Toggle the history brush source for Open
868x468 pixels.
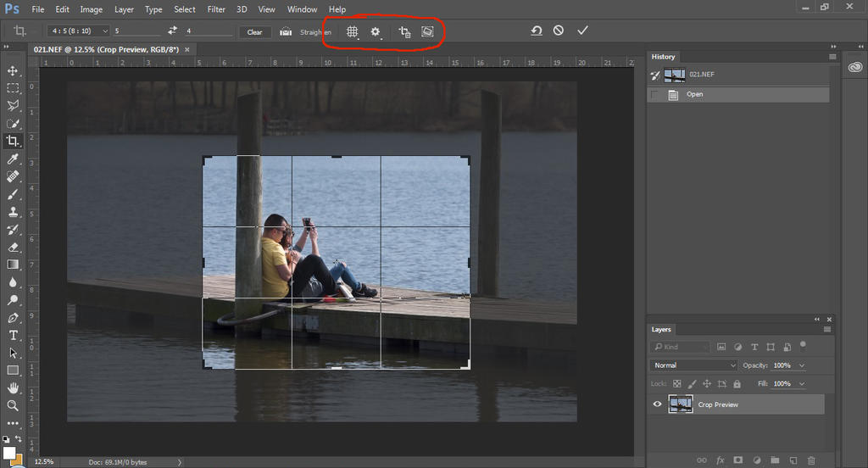(x=654, y=95)
